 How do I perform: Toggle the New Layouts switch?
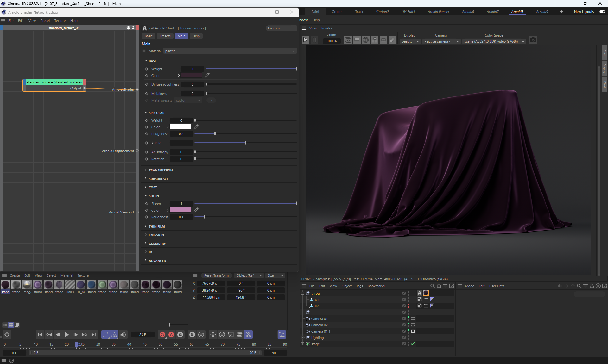click(602, 12)
